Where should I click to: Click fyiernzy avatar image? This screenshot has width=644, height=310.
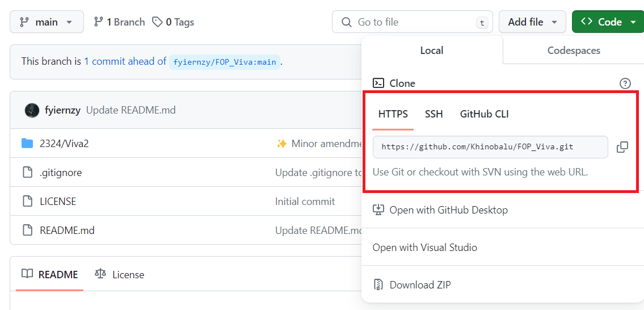pos(32,110)
